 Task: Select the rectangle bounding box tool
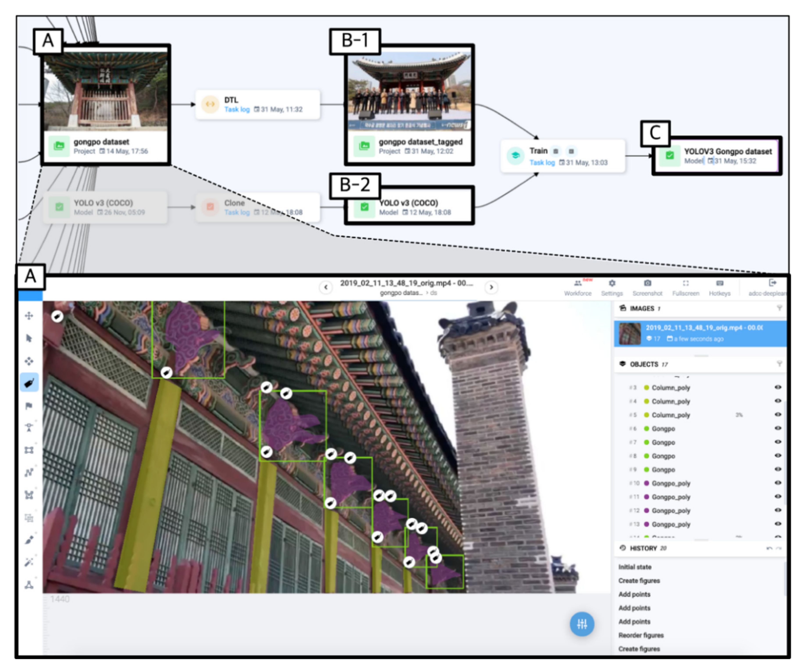[x=29, y=450]
